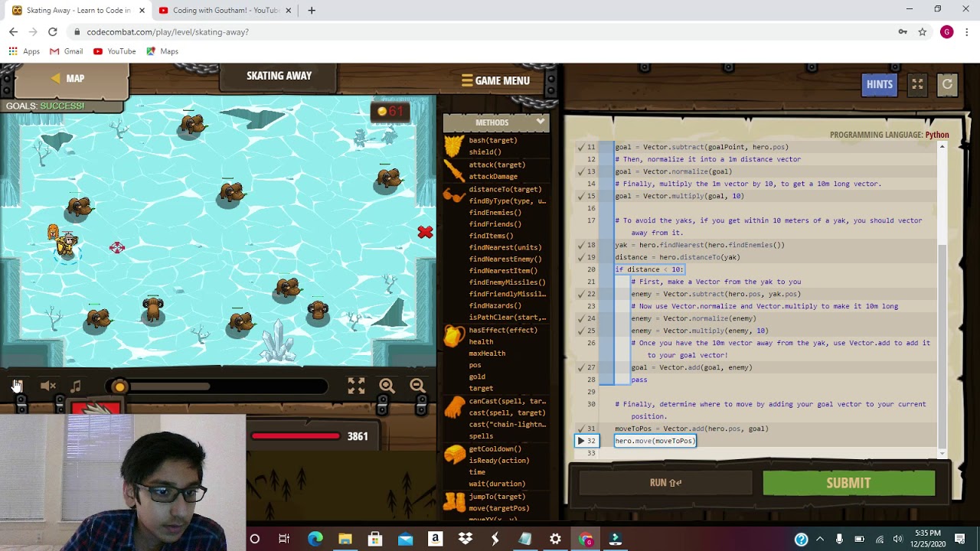Click the hero portrait thumbnail below the playback bar
This screenshot has width=980, height=551.
click(x=96, y=409)
